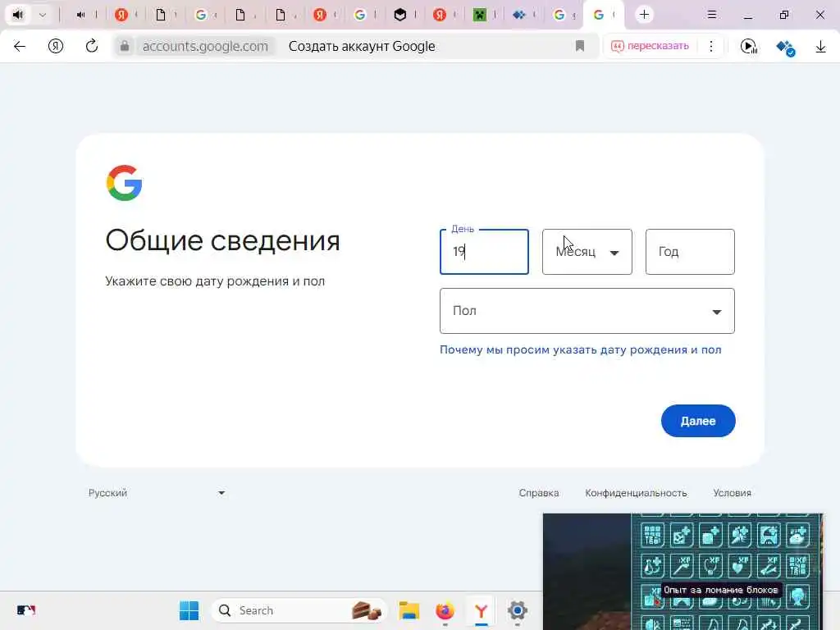This screenshot has width=840, height=630.
Task: Bookmark this page with the bookmark icon
Action: 580,47
